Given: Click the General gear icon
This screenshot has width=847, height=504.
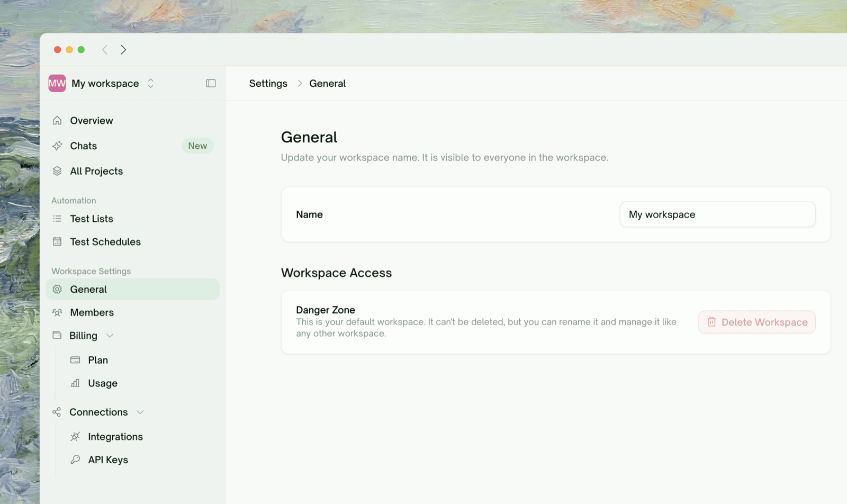Looking at the screenshot, I should click(x=57, y=289).
